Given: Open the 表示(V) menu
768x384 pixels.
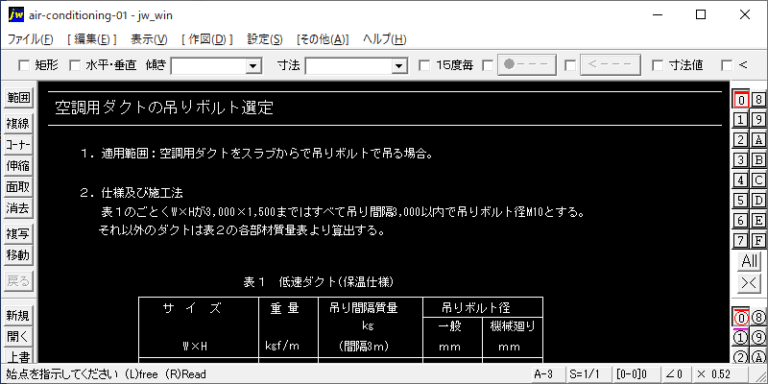Looking at the screenshot, I should click(x=149, y=40).
